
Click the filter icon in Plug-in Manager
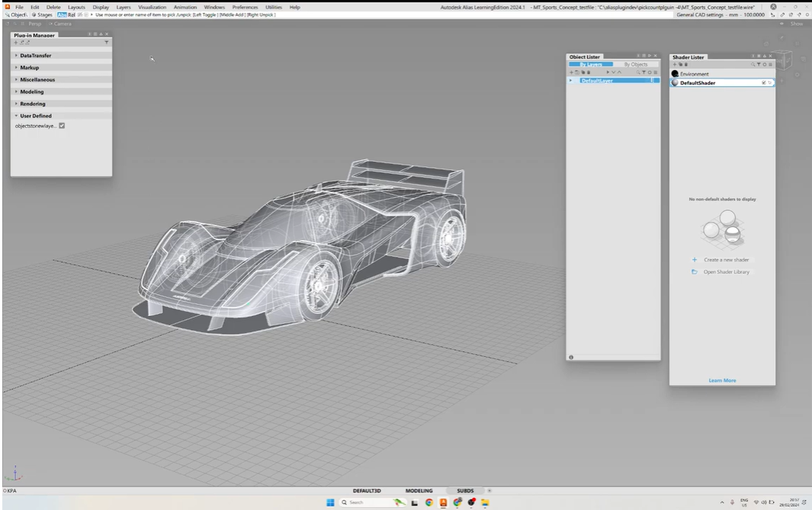[107, 43]
